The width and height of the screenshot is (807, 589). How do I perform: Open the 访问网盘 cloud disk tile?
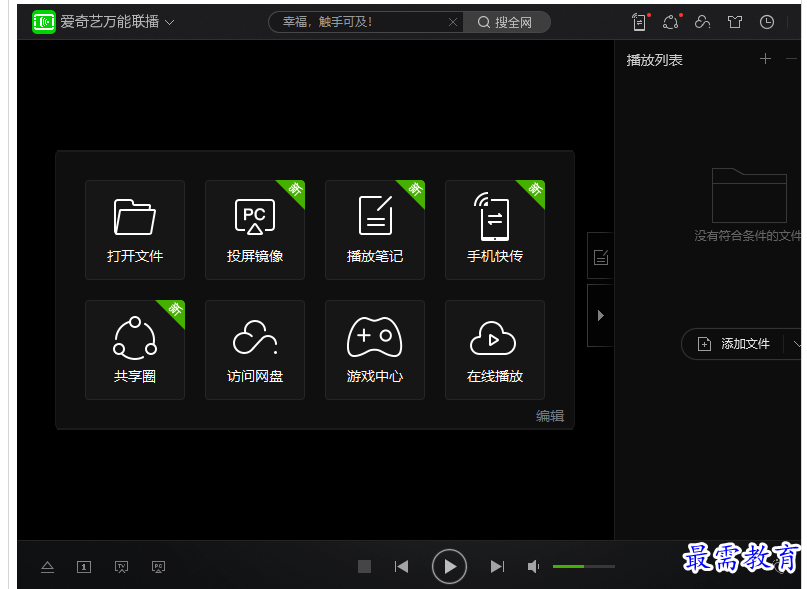pyautogui.click(x=255, y=350)
